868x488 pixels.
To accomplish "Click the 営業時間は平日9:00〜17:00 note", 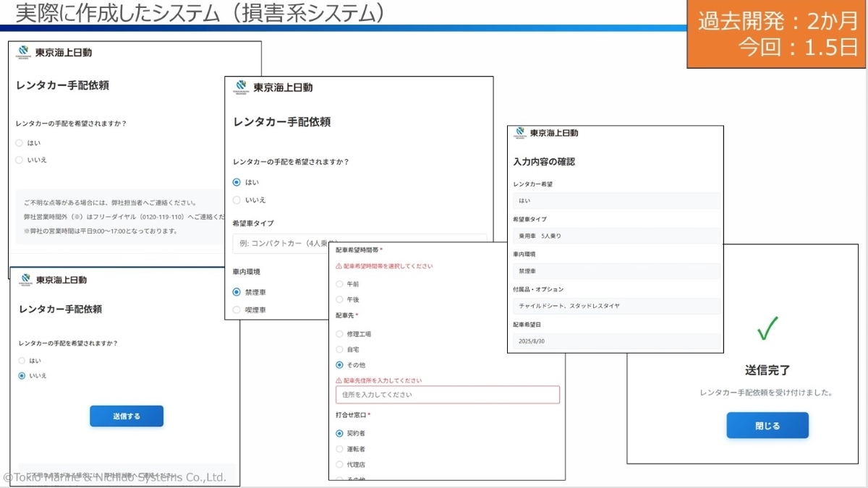I will point(101,231).
